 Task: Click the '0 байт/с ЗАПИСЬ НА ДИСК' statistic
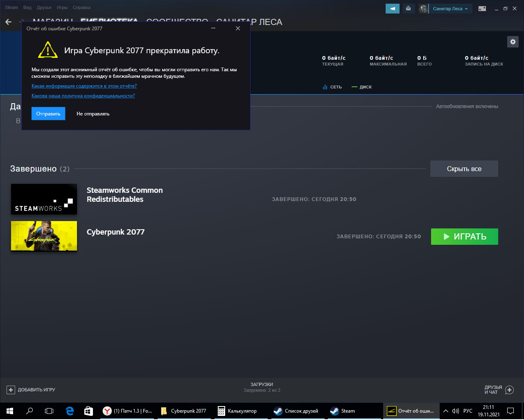484,61
